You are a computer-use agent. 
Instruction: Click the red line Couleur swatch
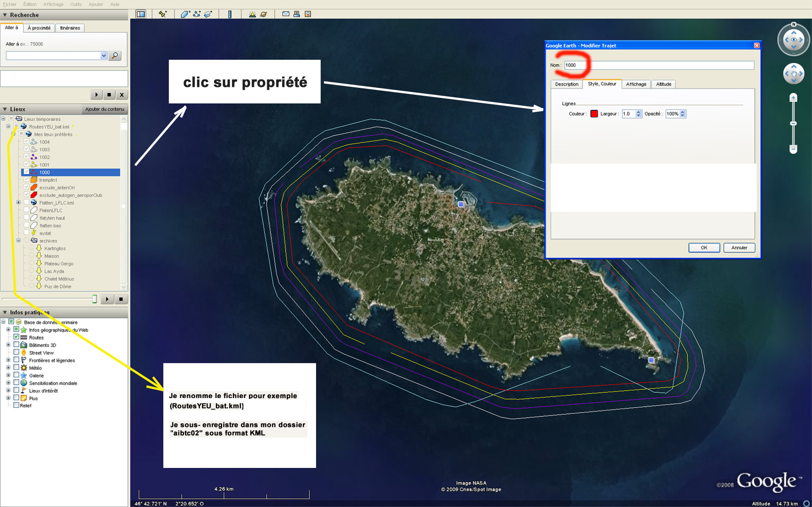[x=594, y=114]
